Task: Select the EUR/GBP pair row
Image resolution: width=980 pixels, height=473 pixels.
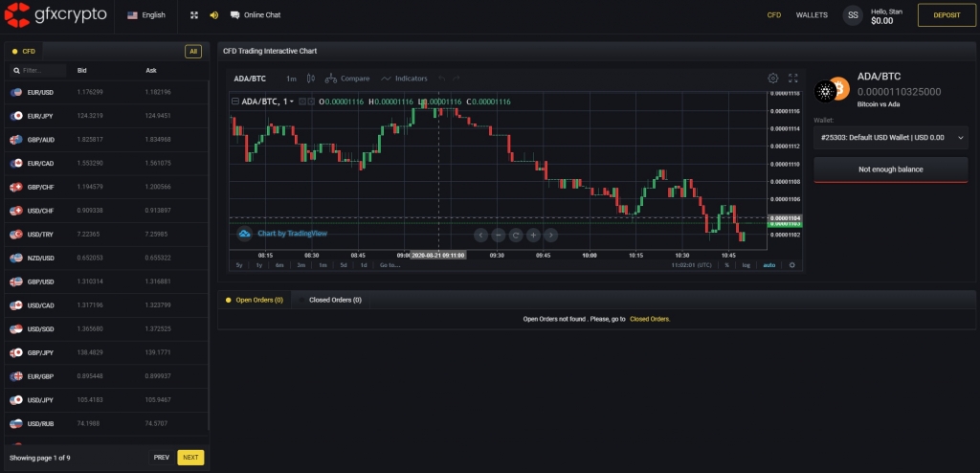Action: pos(106,376)
